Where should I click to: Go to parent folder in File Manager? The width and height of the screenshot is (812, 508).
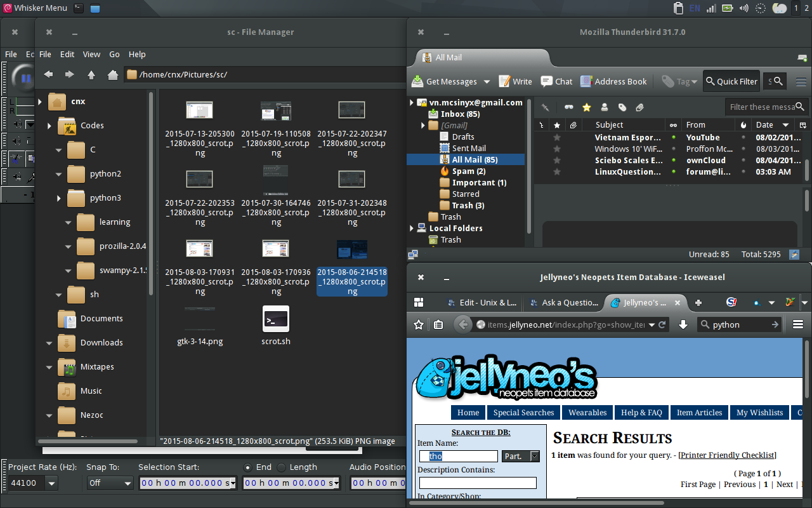tap(91, 74)
